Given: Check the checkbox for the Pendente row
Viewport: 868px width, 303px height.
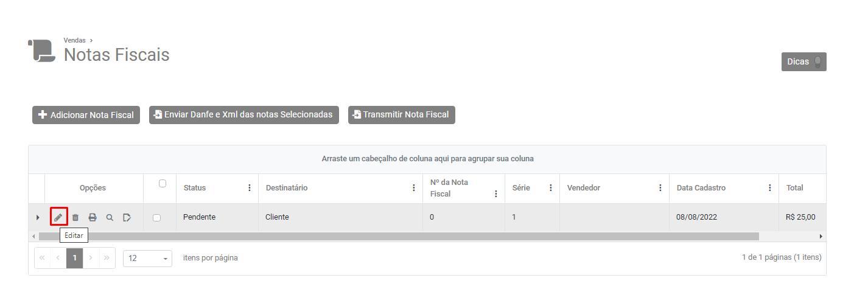Looking at the screenshot, I should [157, 217].
